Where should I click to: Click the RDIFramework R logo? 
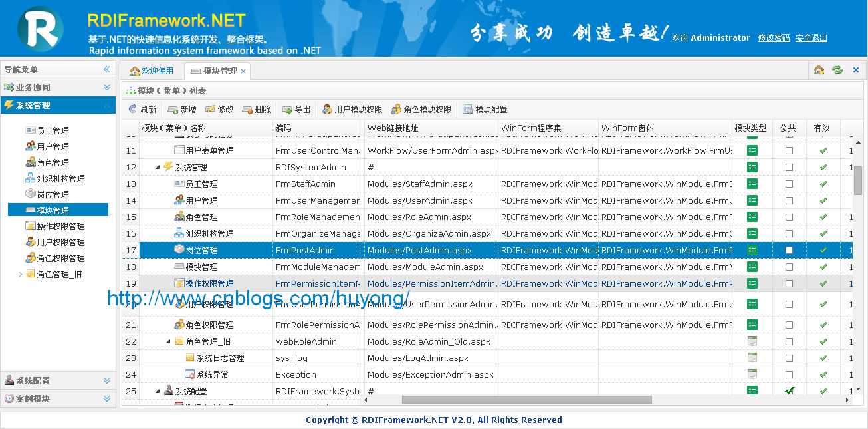tap(41, 29)
